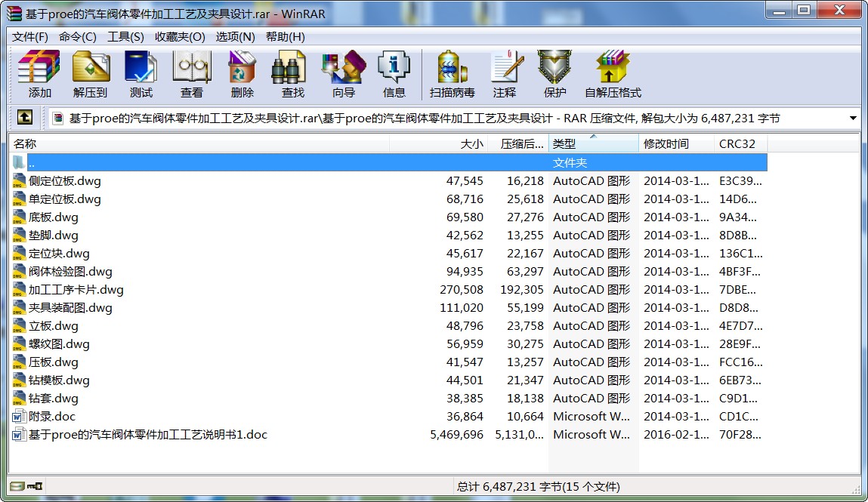
Task: Sort files by 修改时间 column header
Action: [x=676, y=143]
